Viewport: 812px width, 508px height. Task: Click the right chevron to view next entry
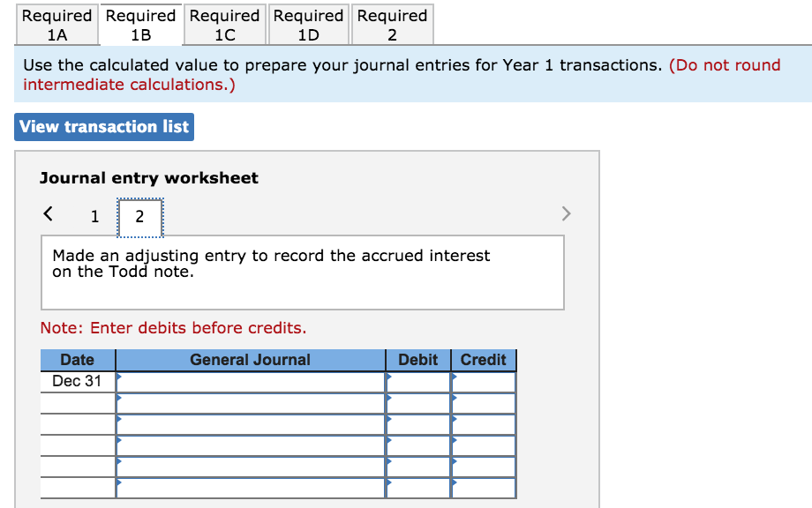566,213
